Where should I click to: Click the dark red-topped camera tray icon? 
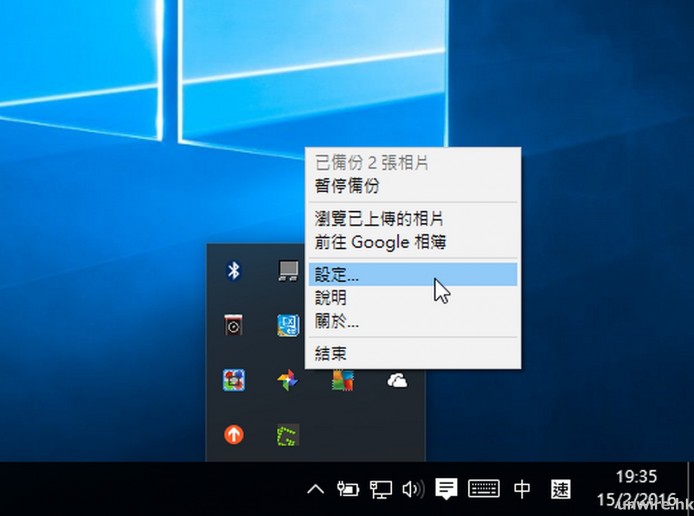pos(233,325)
